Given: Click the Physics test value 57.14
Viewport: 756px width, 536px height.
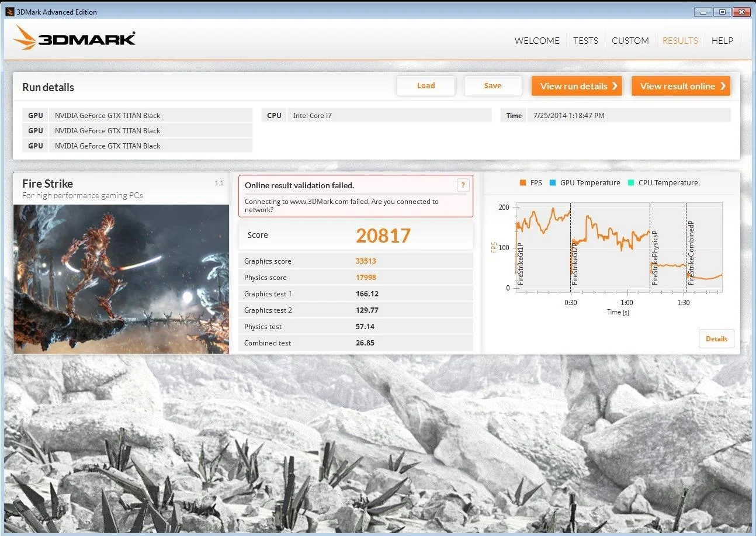Looking at the screenshot, I should [x=365, y=327].
